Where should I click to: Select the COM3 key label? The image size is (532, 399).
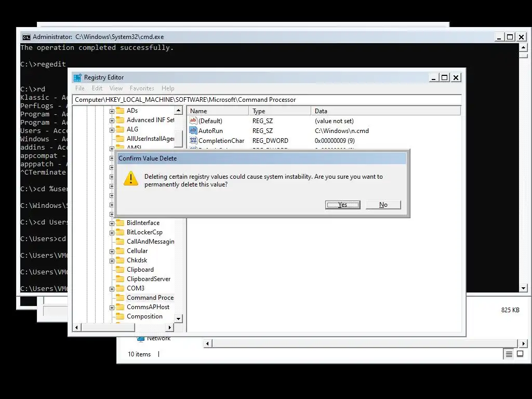point(136,288)
